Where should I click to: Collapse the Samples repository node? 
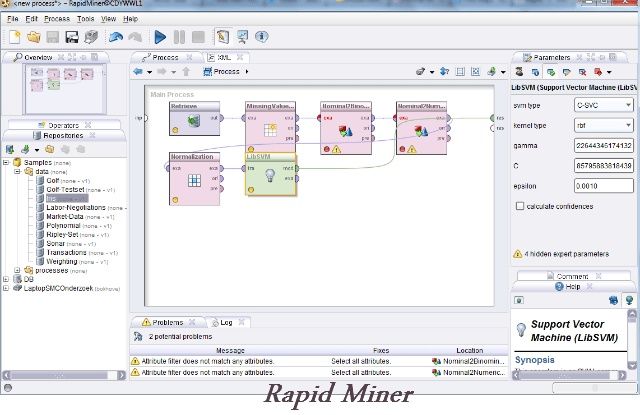pyautogui.click(x=7, y=162)
